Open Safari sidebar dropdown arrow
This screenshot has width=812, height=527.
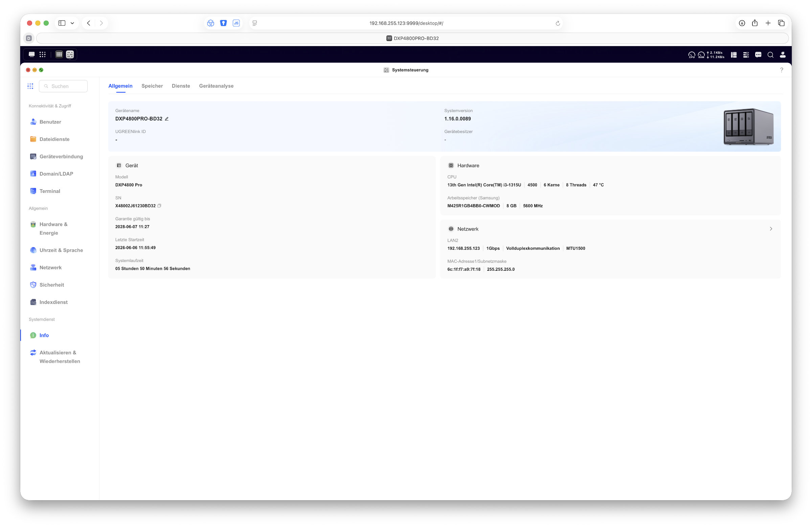pos(72,23)
